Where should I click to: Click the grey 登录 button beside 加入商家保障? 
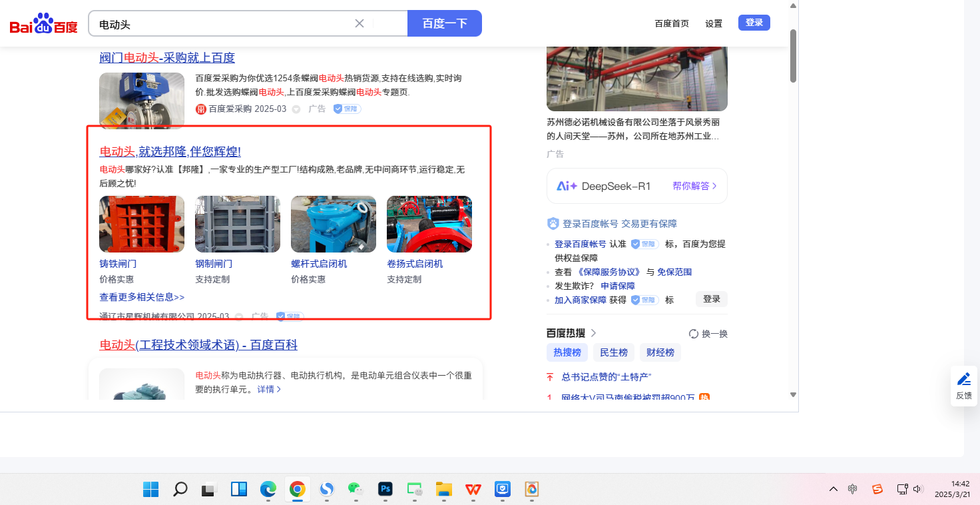(x=712, y=299)
